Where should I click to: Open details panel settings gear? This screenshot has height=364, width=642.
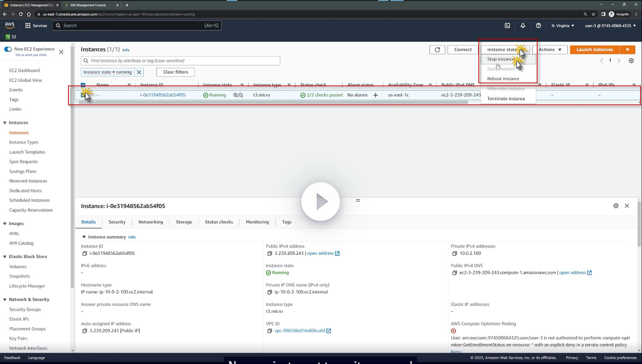point(616,206)
